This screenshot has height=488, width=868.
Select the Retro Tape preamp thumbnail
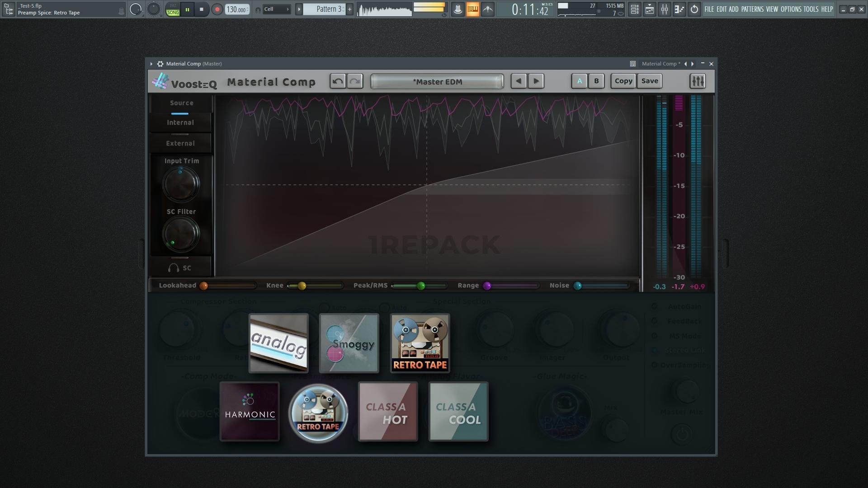click(x=420, y=343)
